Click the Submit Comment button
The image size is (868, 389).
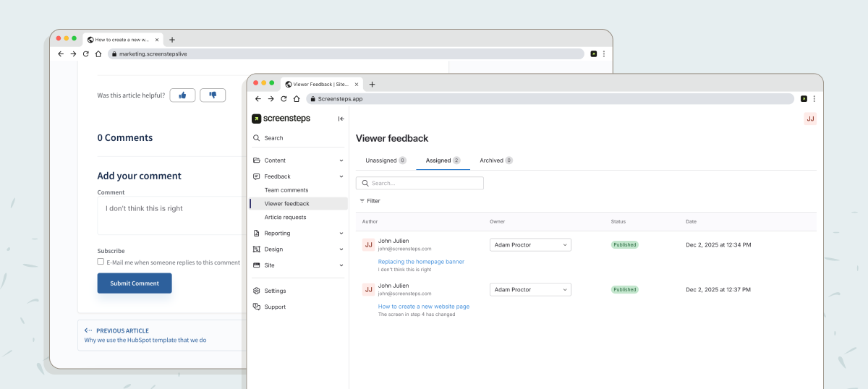(x=135, y=283)
